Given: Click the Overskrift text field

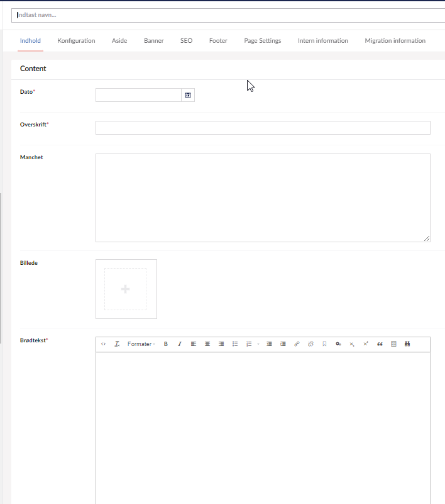Looking at the screenshot, I should (x=263, y=128).
